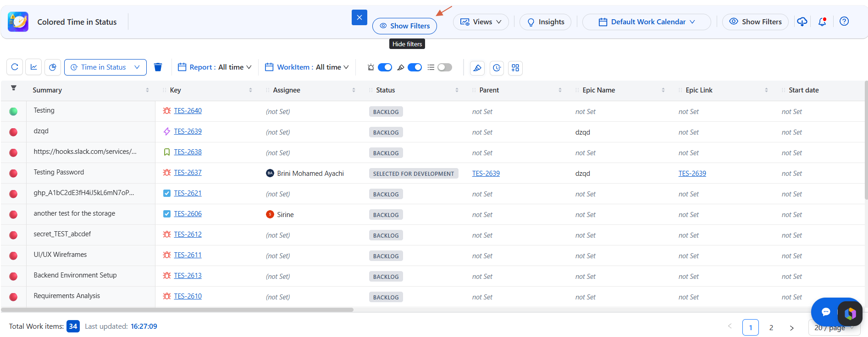The image size is (868, 337).
Task: Open the WorkItem All time date dropdown
Action: click(x=307, y=67)
